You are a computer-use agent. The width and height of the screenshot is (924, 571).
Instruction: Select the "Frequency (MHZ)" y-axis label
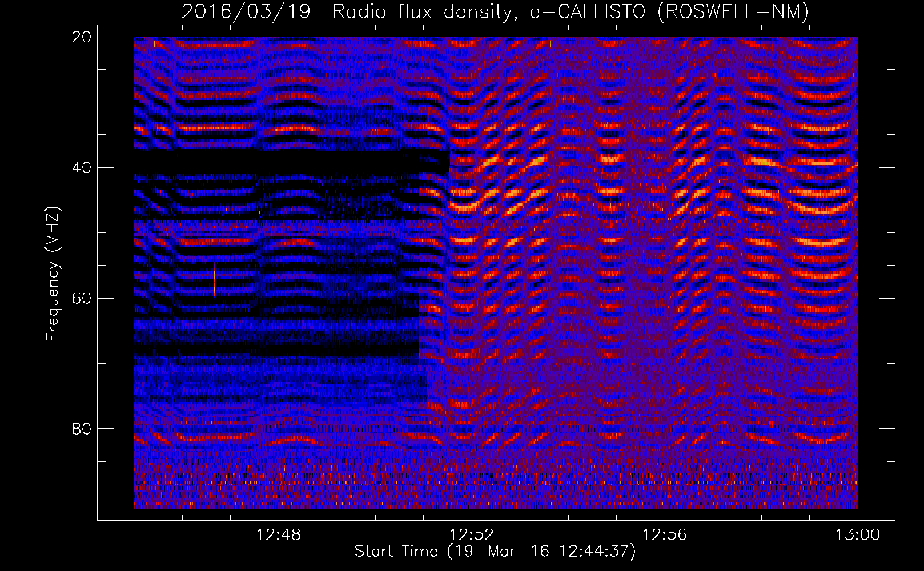tap(53, 274)
